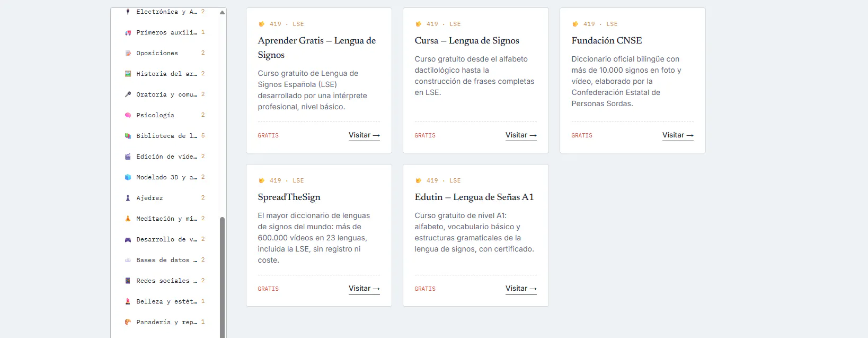Click Cursa – Lengua de Signos title
This screenshot has width=868, height=338.
tap(467, 40)
